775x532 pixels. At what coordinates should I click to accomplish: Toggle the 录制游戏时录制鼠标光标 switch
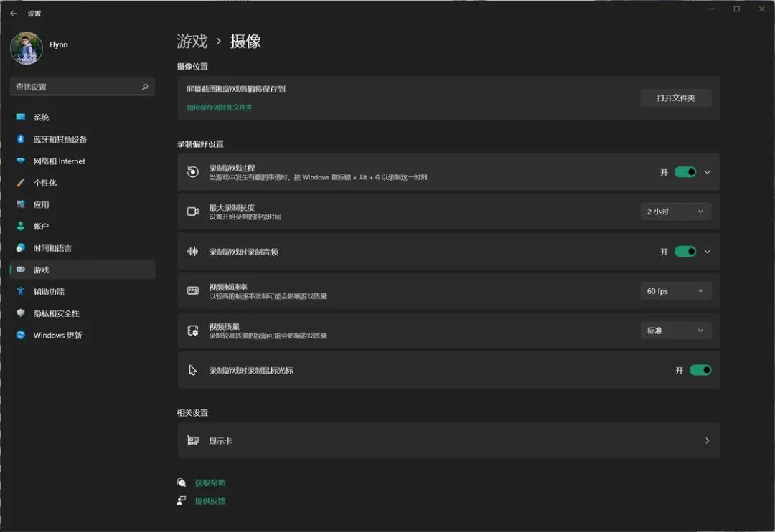(700, 370)
